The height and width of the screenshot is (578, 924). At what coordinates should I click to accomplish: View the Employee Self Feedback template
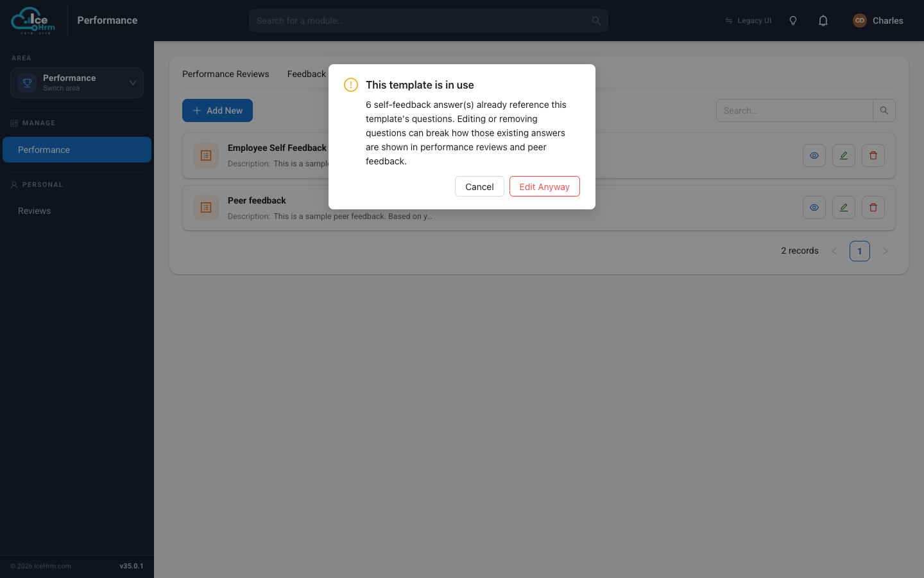814,155
